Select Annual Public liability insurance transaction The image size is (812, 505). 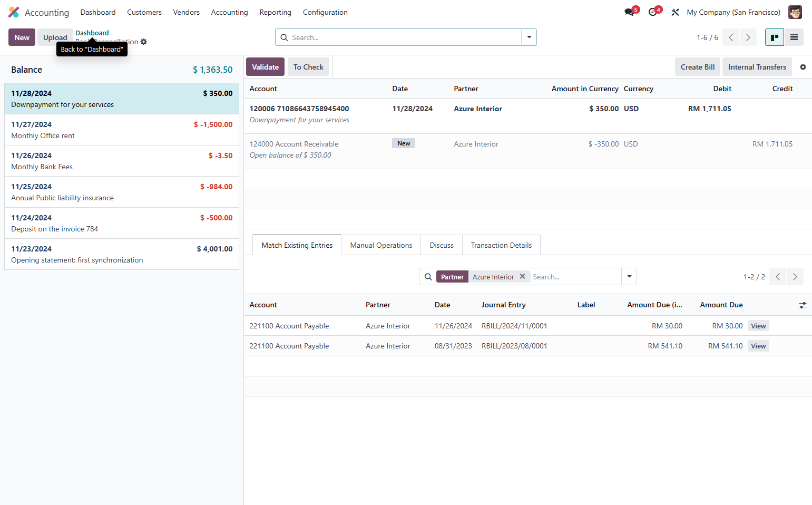tap(122, 192)
